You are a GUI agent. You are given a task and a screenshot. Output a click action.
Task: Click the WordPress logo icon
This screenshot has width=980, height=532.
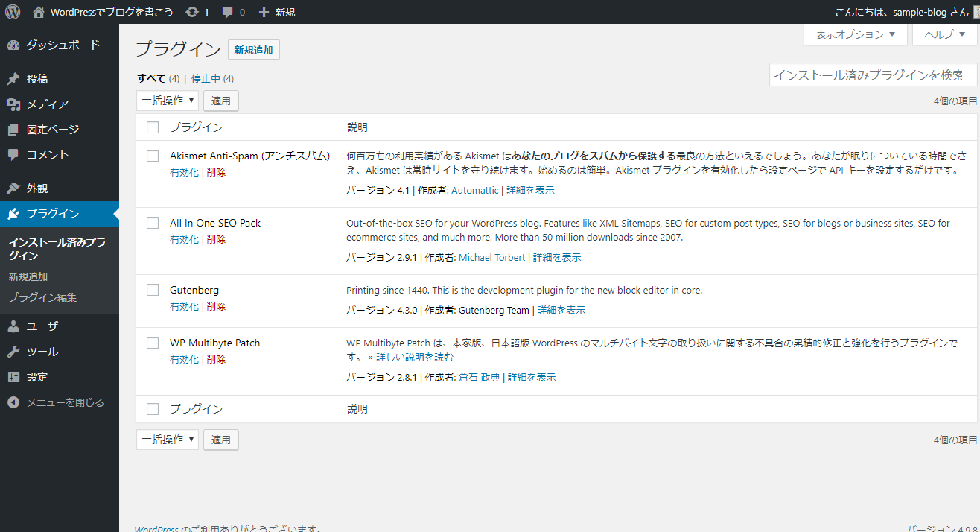13,12
